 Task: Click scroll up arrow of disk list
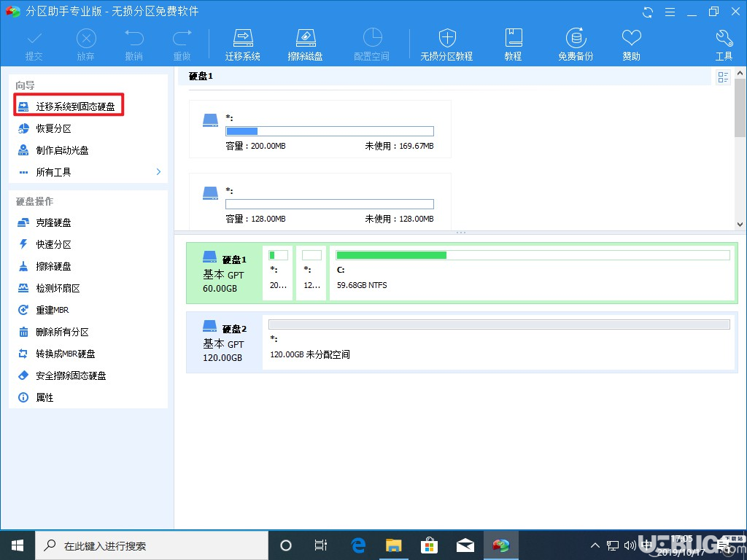pyautogui.click(x=740, y=74)
